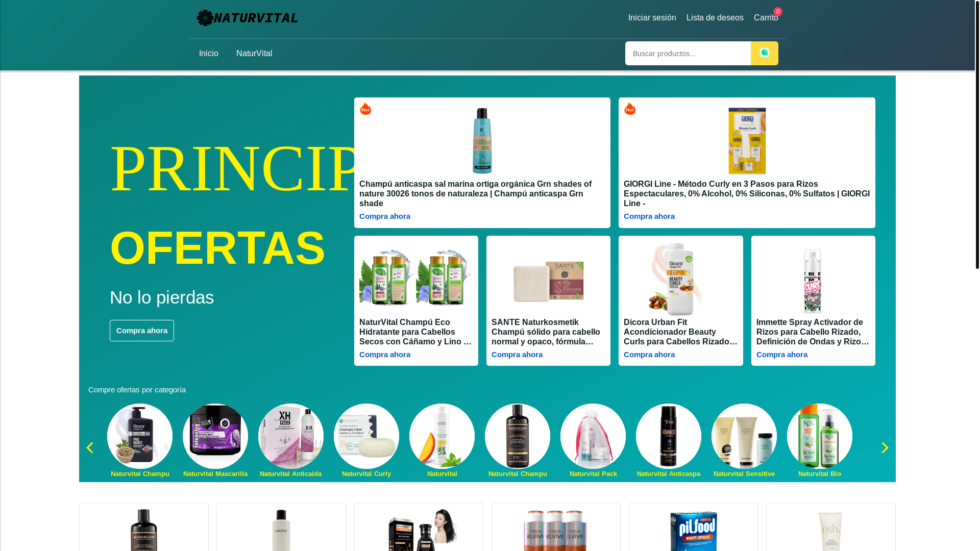Image resolution: width=980 pixels, height=551 pixels.
Task: Click the NaturVital Champú Eco Hidratante title
Action: (416, 332)
